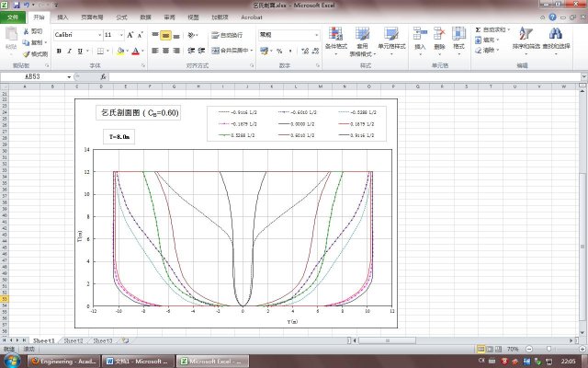588x368 pixels.
Task: Switch to Engineering - Acad taskbar window
Action: point(64,362)
